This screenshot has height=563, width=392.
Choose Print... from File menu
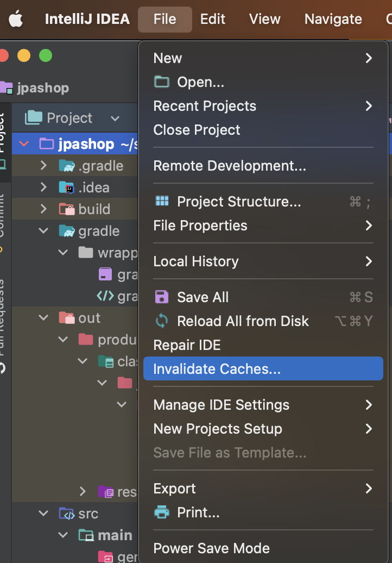[x=263, y=512]
